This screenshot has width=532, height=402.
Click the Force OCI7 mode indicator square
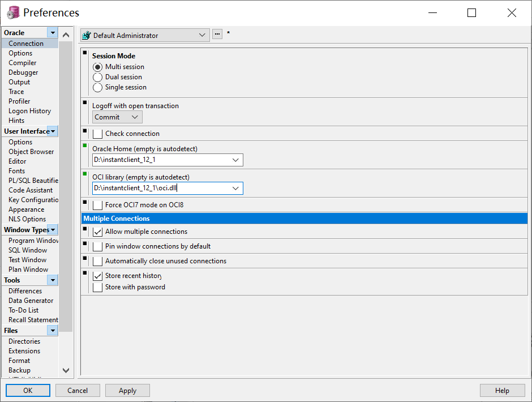[85, 202]
